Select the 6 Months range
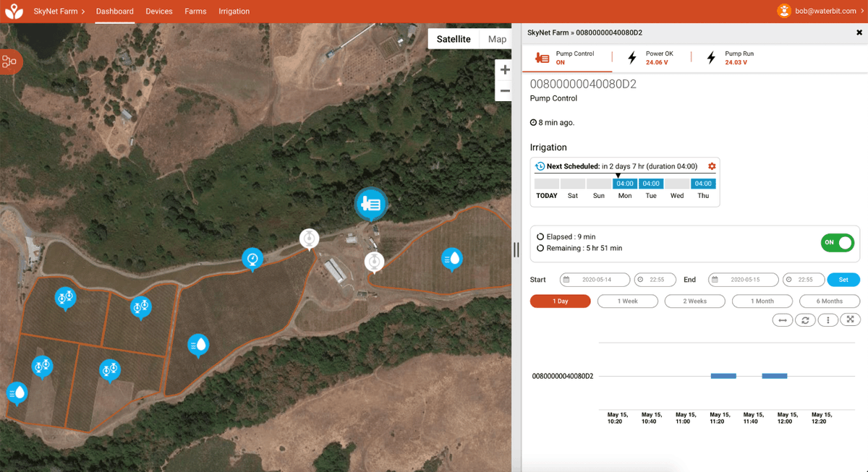 830,301
